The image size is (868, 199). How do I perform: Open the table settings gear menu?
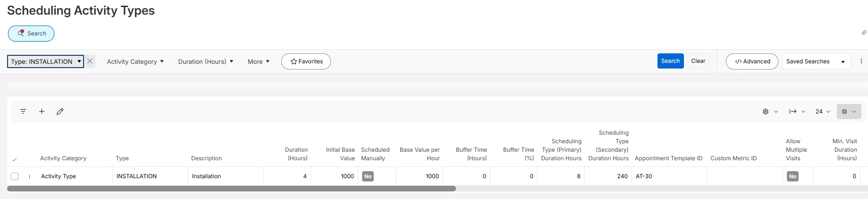[x=769, y=112]
